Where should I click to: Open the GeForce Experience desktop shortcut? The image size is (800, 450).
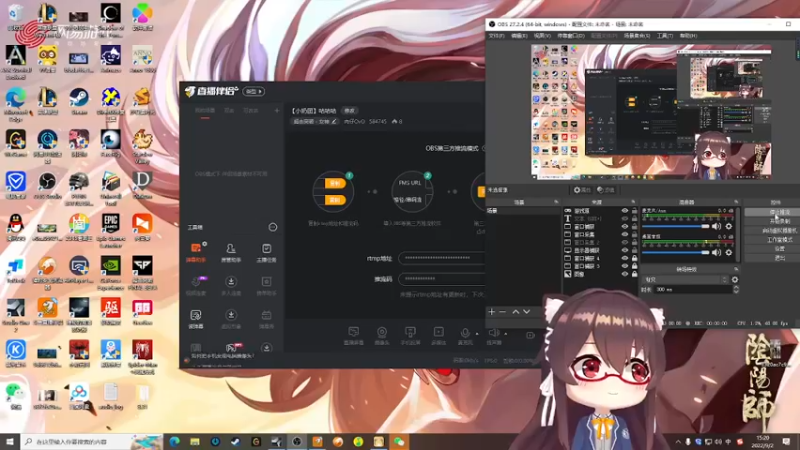click(x=111, y=272)
